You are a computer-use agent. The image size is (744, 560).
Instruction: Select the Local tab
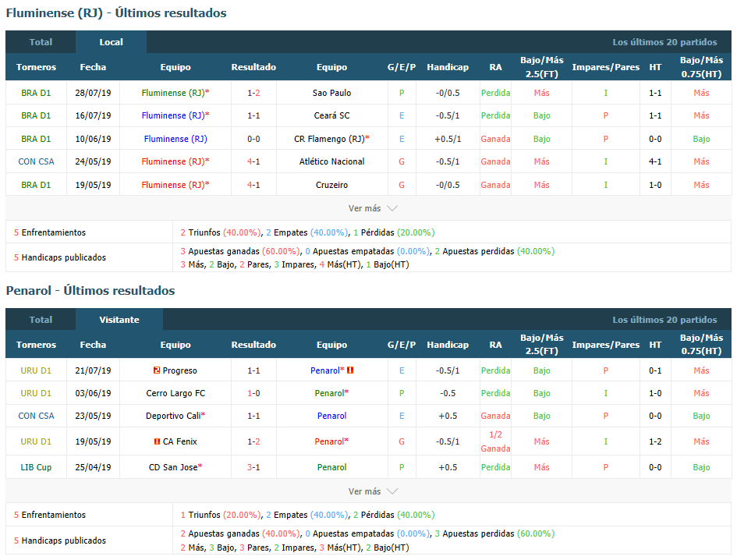(x=111, y=42)
